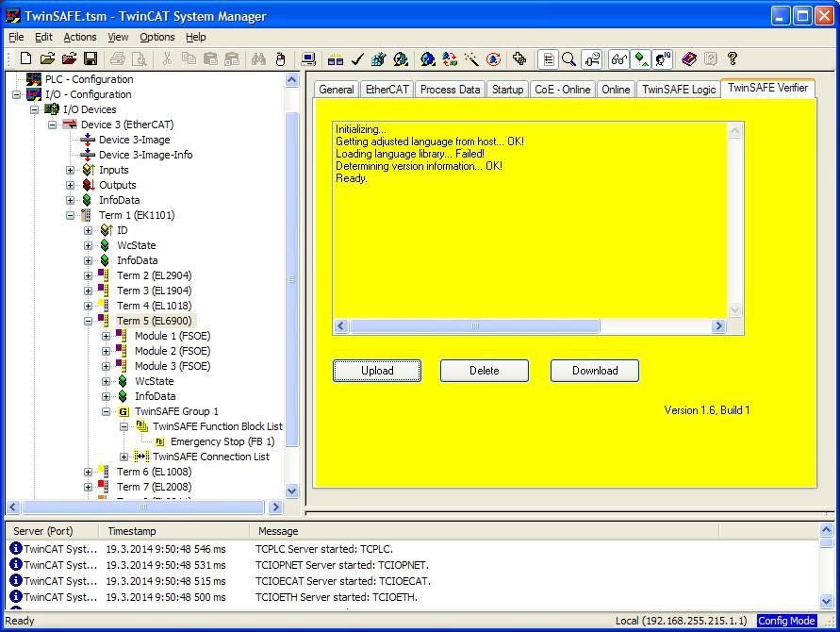Image resolution: width=840 pixels, height=632 pixels.
Task: Select Device 3-Image-Info tree item
Action: 146,155
